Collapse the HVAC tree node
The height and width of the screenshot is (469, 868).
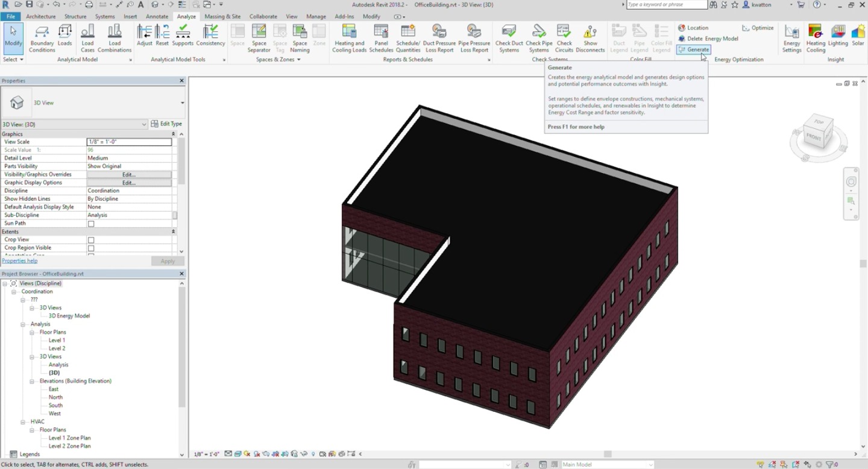click(23, 422)
